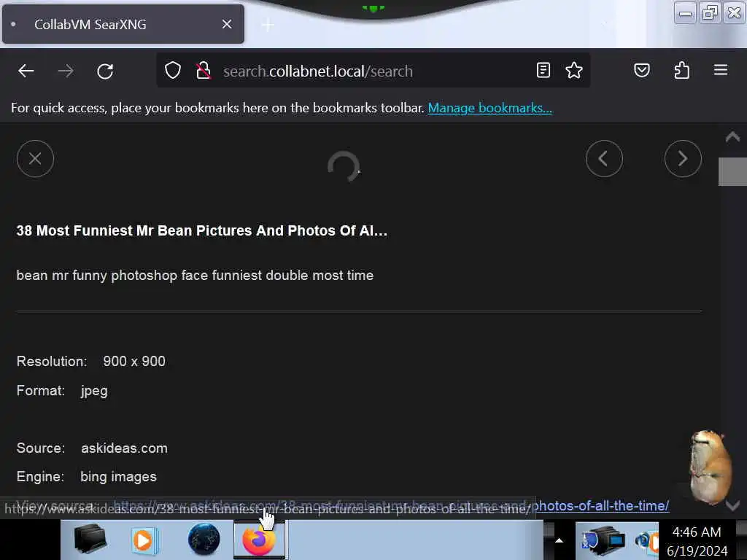
Task: Close the CollabVM SearXNG tab
Action: pos(227,24)
